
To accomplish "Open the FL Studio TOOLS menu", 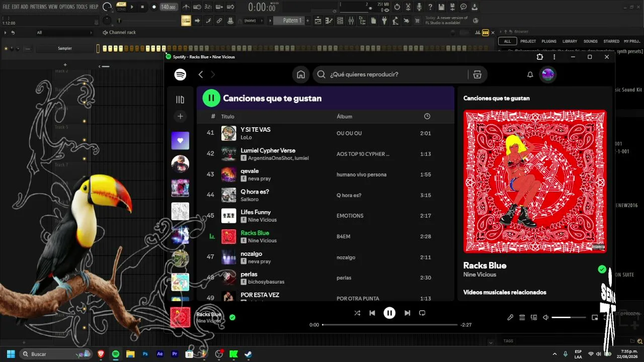I will pos(82,7).
